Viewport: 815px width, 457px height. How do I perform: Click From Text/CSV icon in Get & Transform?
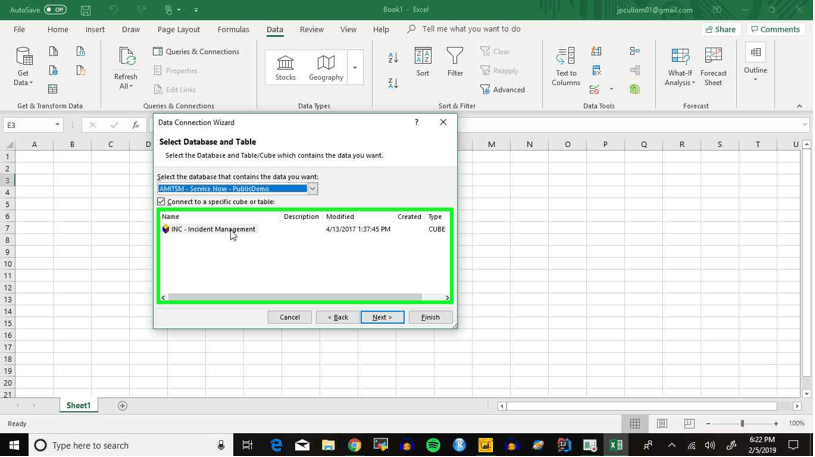53,51
